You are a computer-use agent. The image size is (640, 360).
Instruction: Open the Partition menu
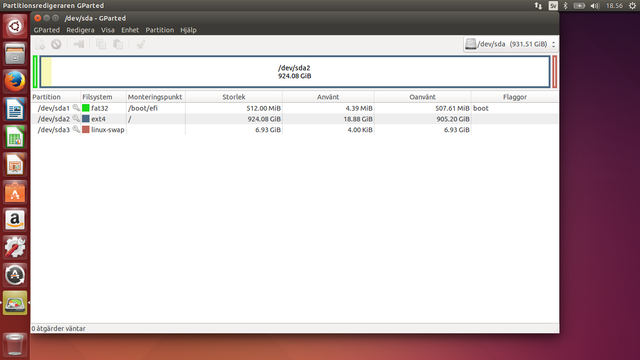(x=160, y=30)
